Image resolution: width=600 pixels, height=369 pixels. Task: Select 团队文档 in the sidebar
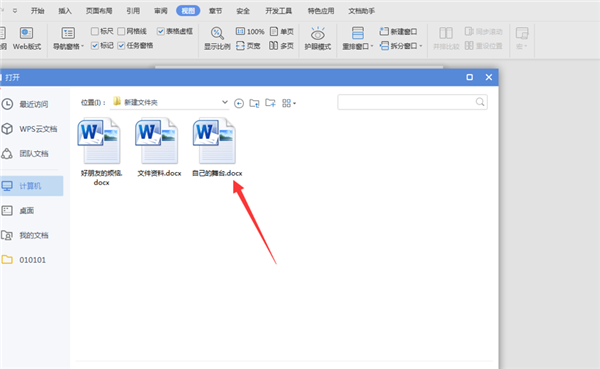click(x=32, y=153)
